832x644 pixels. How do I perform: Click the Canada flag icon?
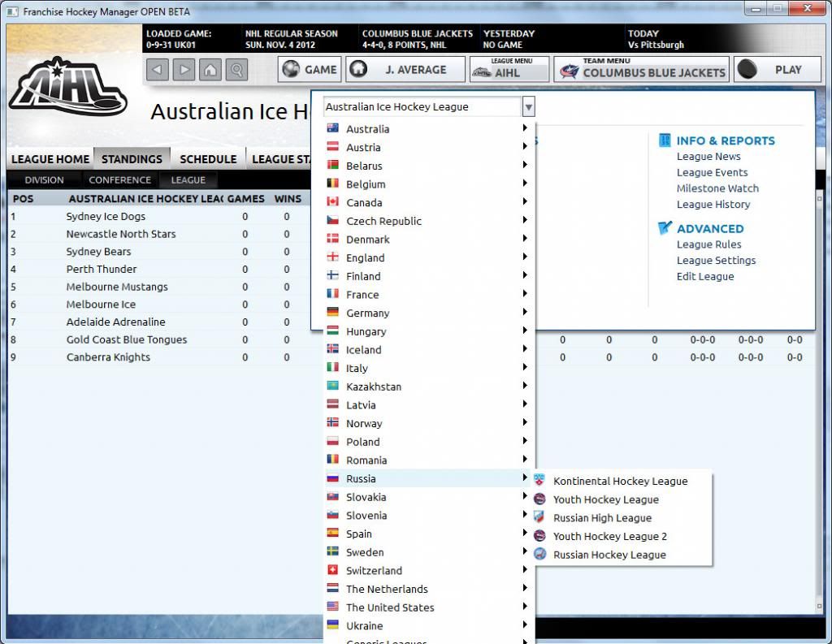332,201
